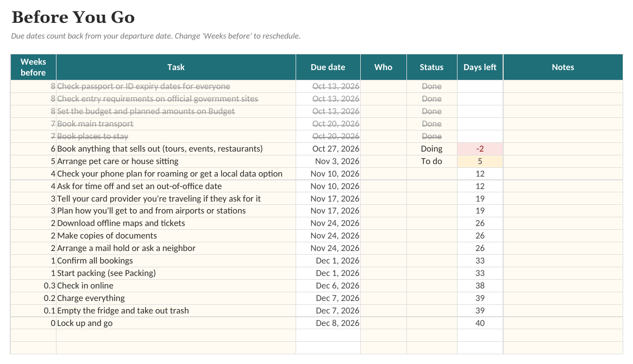Viewport: 633px width, 364px height.
Task: Click the "38" days left value
Action: click(x=480, y=286)
